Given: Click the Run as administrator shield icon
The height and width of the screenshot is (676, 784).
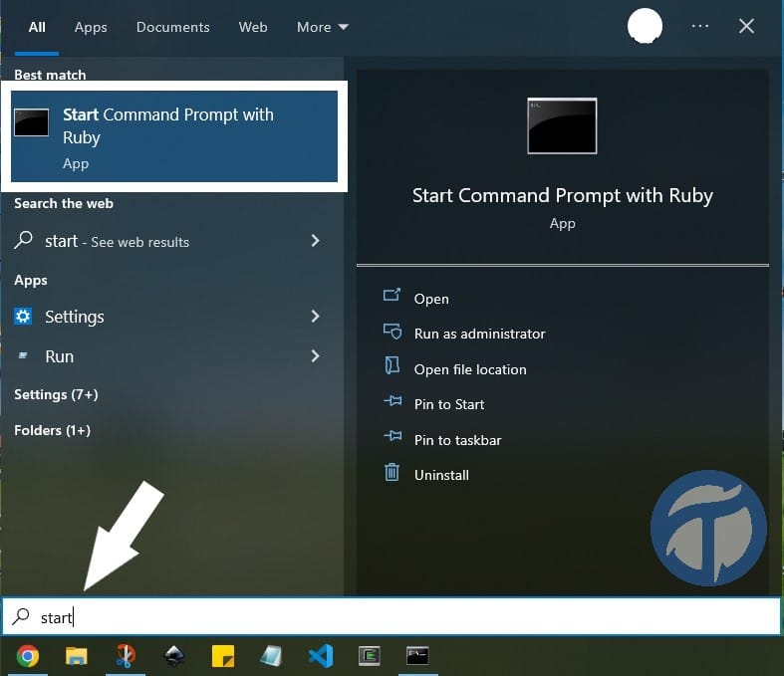Looking at the screenshot, I should point(392,332).
